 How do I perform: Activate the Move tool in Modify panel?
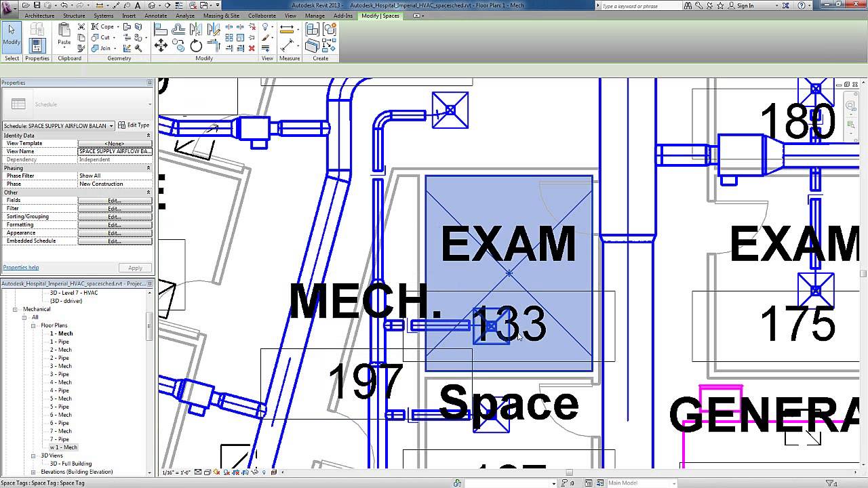point(160,45)
